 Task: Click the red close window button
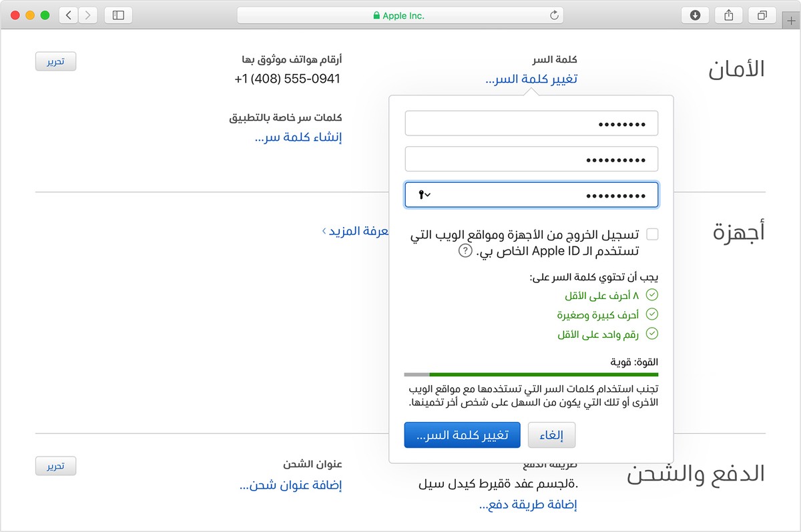(15, 15)
